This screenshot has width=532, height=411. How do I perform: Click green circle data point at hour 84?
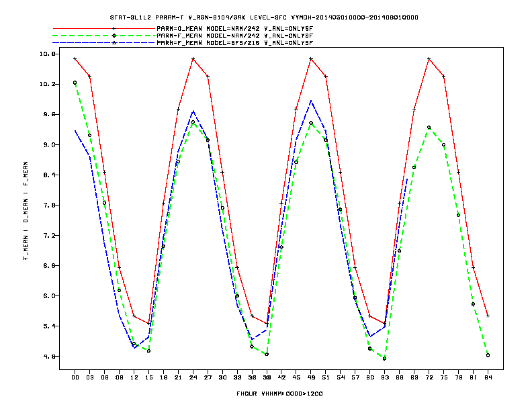tap(488, 355)
